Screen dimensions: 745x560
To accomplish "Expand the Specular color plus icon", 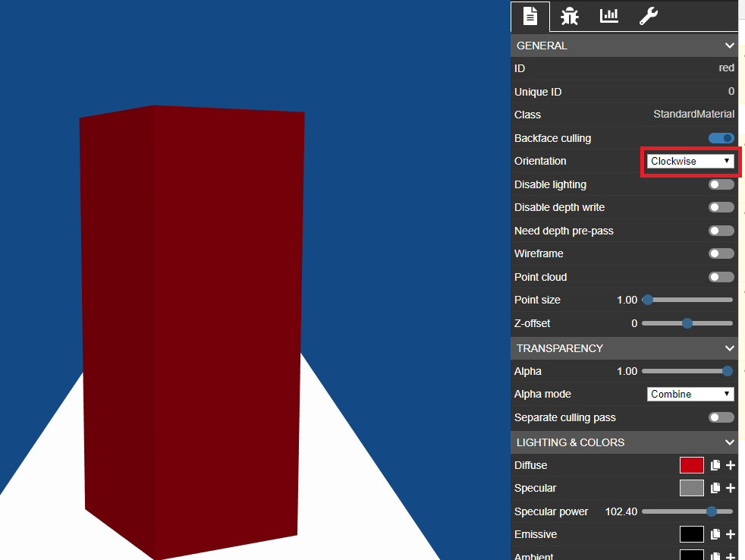I will 731,488.
